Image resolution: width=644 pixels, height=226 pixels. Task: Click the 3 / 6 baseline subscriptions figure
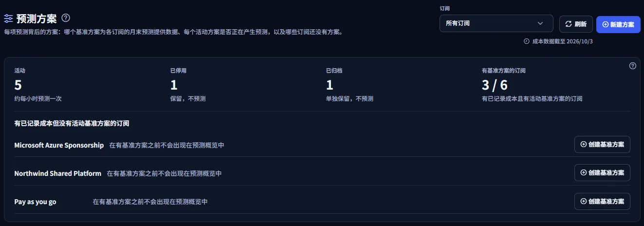(x=495, y=85)
